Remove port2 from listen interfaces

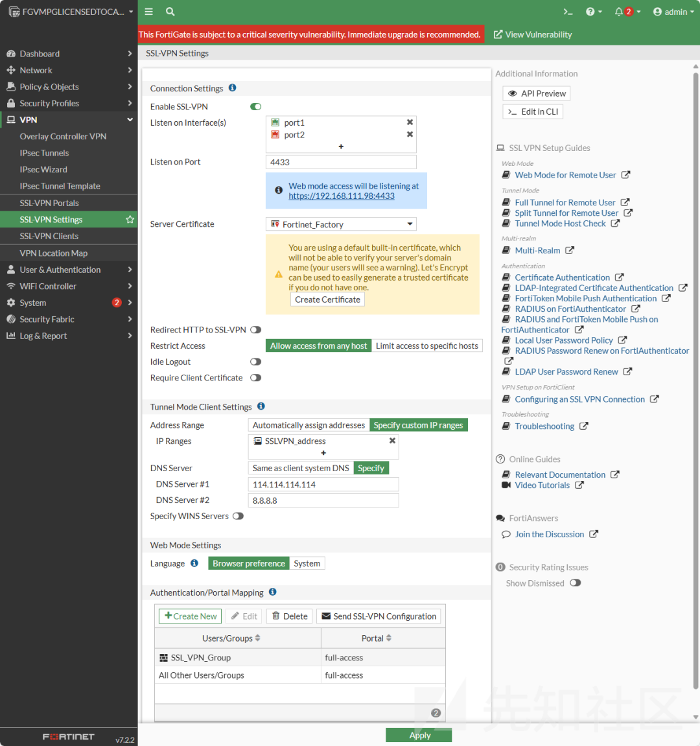click(x=410, y=135)
